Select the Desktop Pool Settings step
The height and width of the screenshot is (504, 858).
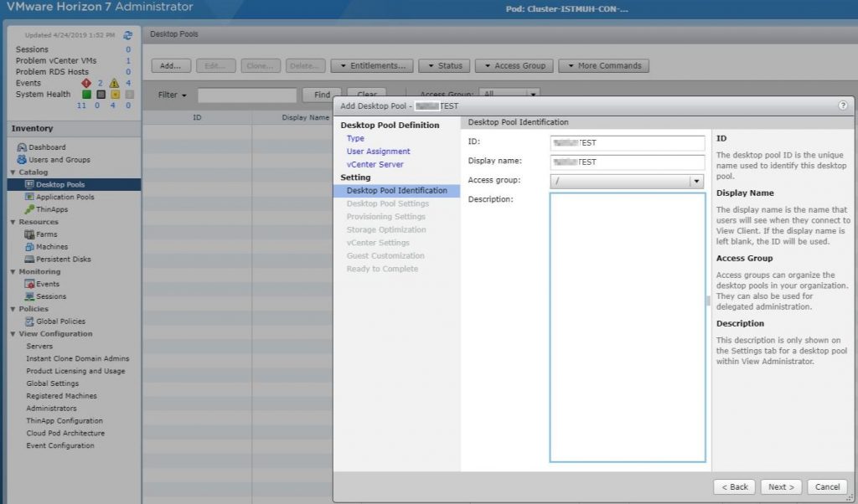[x=387, y=204]
